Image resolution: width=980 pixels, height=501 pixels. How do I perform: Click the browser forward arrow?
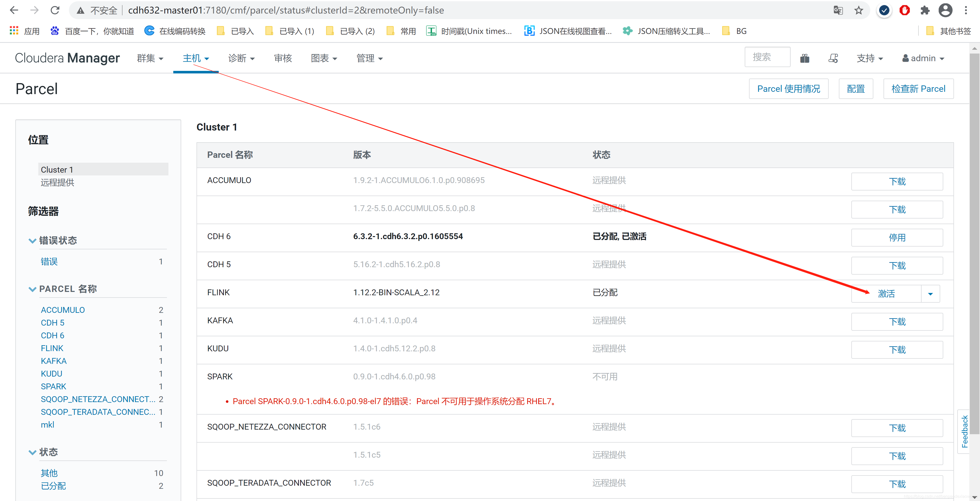click(35, 10)
